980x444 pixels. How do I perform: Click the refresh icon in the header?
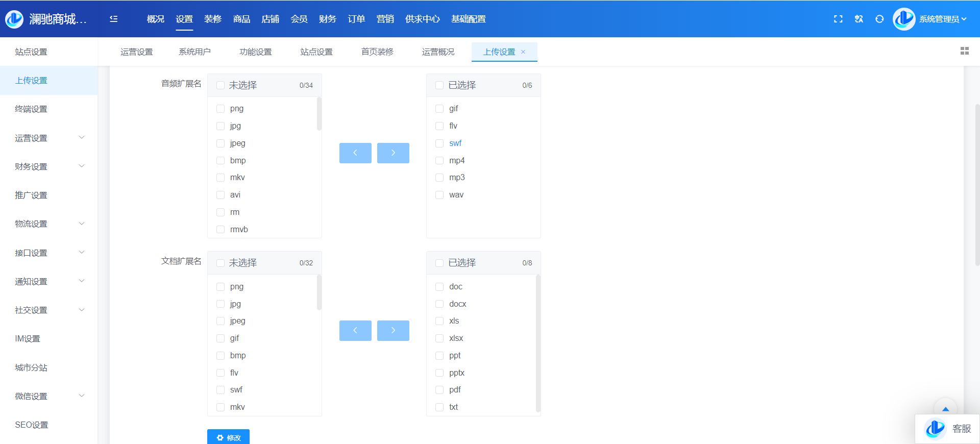pyautogui.click(x=879, y=19)
